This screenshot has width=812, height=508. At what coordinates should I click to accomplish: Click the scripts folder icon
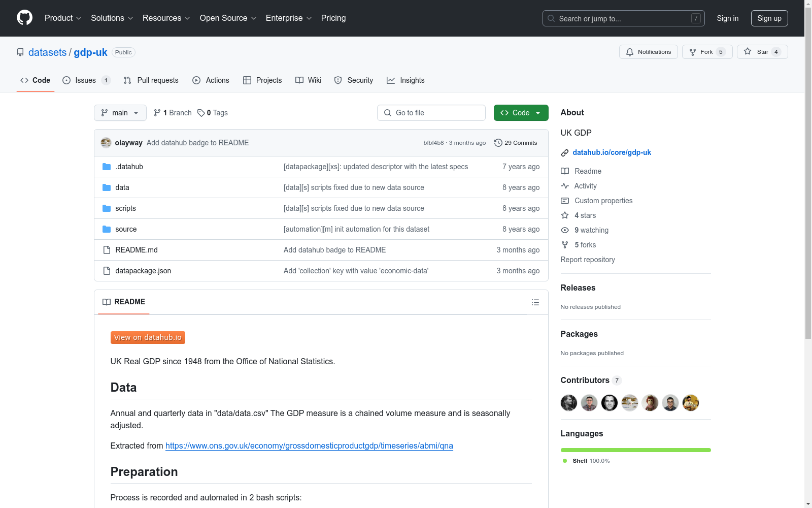point(107,208)
